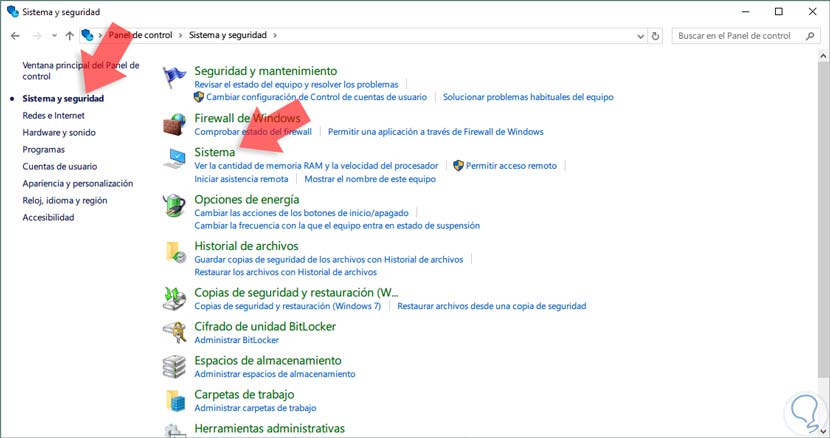Click Comprobar estado del firewall

coord(253,131)
